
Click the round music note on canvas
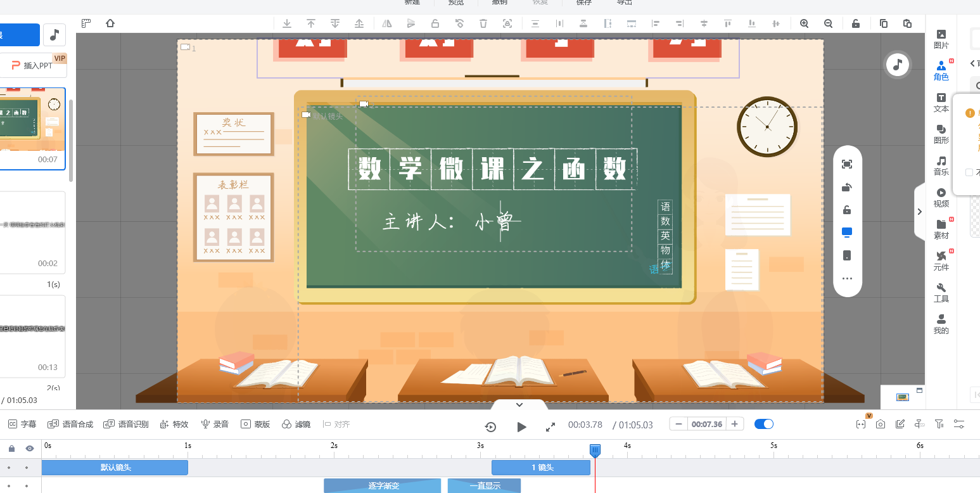(898, 64)
